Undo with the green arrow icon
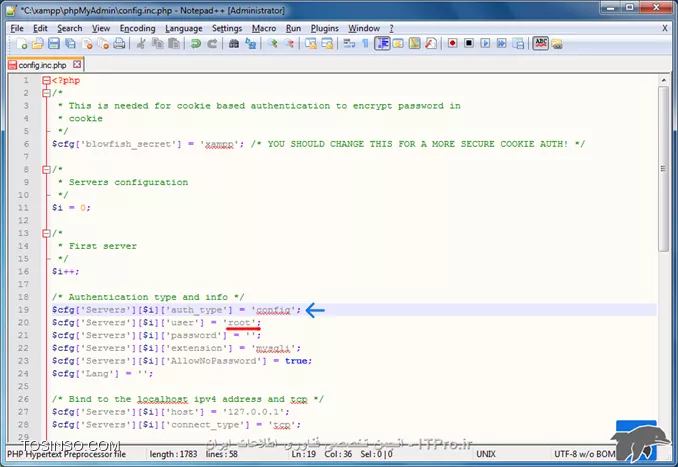The width and height of the screenshot is (678, 467). 195,44
